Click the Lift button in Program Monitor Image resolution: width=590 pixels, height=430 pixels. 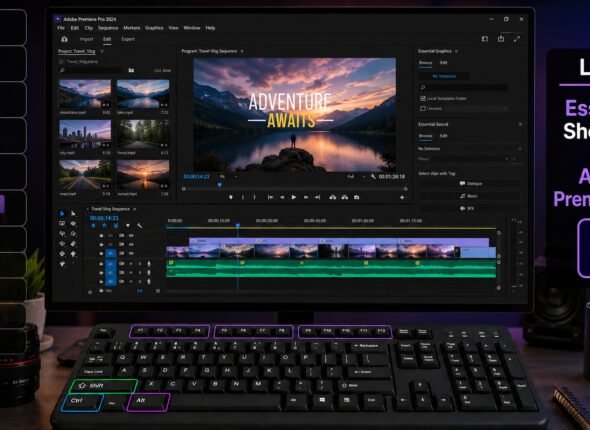(333, 197)
